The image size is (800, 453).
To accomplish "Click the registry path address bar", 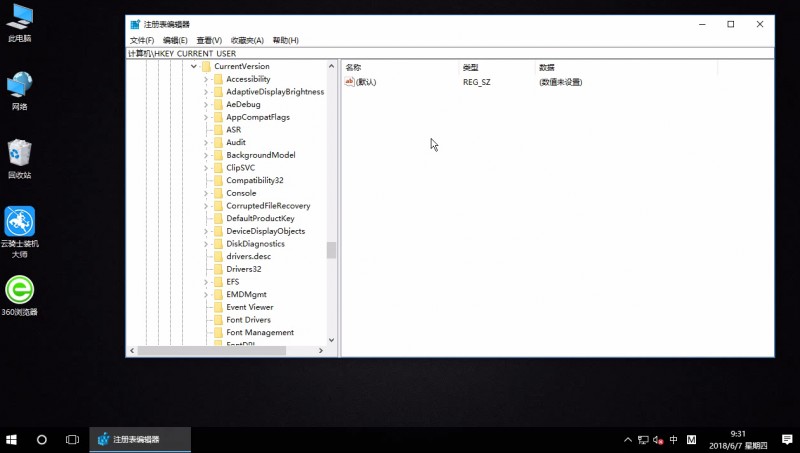I will [x=450, y=54].
